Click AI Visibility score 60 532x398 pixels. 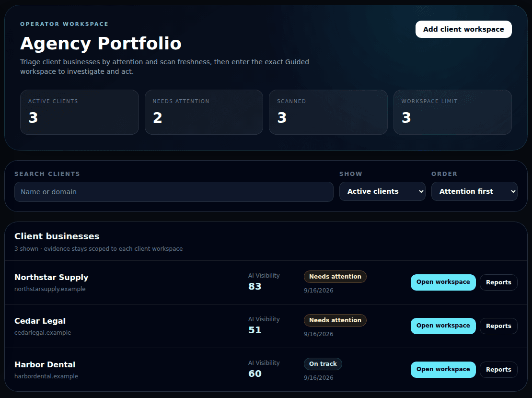point(255,374)
